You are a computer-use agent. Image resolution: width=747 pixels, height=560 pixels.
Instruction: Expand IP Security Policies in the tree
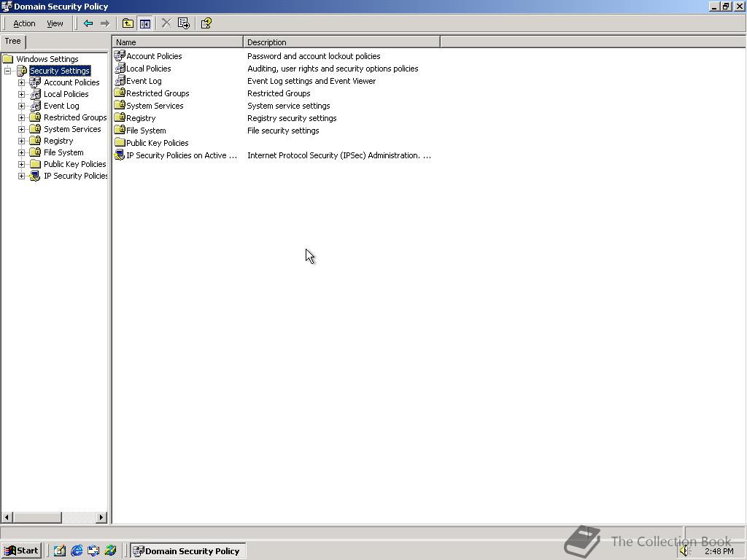coord(21,176)
